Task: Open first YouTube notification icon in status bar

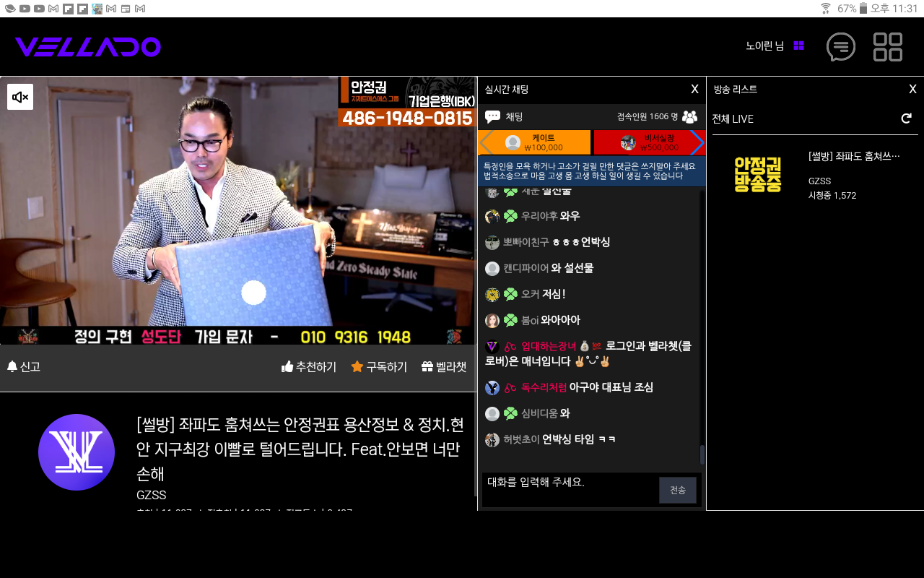Action: (x=25, y=9)
